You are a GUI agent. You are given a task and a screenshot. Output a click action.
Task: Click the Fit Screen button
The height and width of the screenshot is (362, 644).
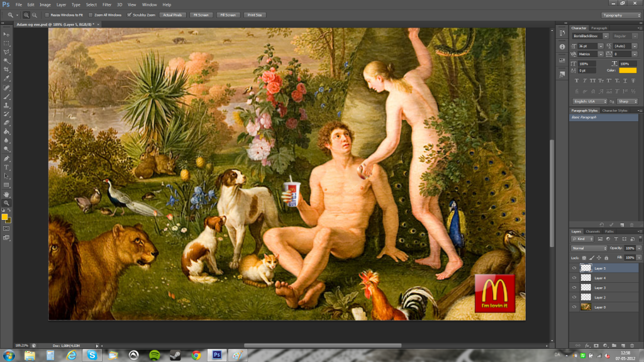point(201,15)
